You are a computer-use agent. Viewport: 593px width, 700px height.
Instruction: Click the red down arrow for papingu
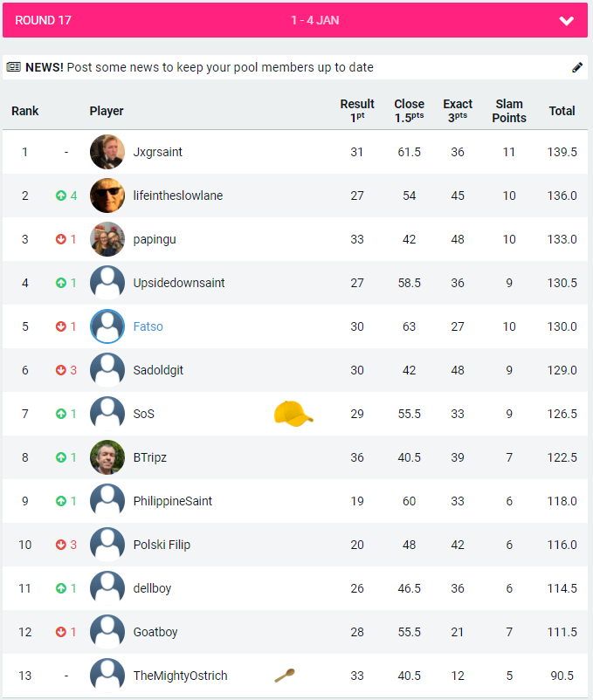coord(61,239)
